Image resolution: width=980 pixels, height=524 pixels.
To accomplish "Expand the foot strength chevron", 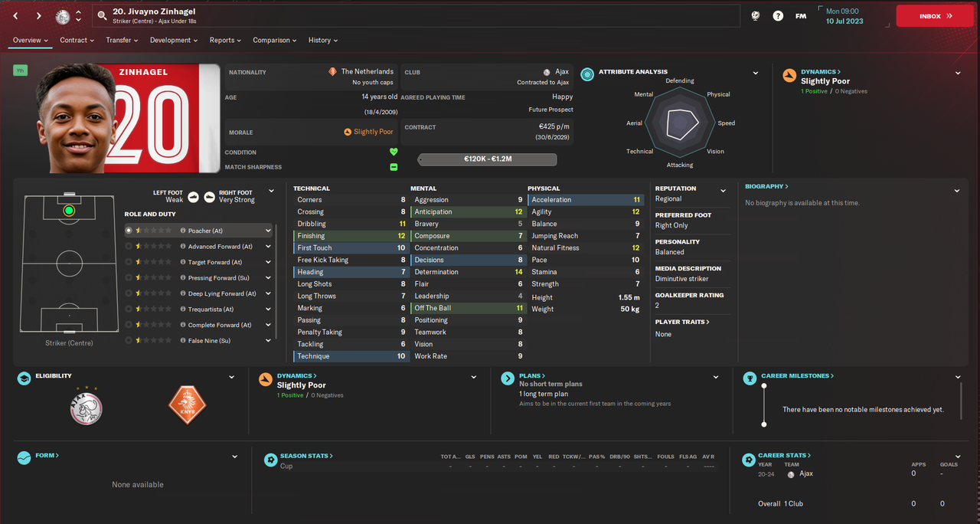I will (271, 191).
